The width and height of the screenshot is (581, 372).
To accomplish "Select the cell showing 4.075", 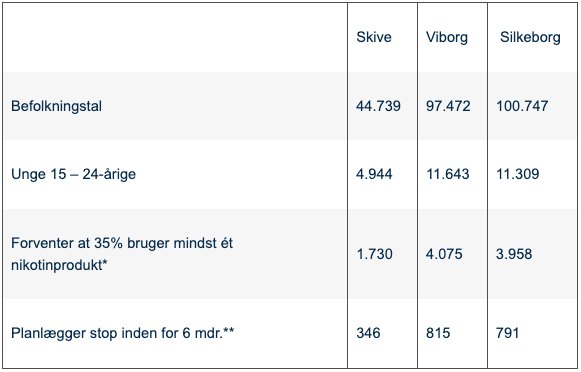I will click(x=444, y=254).
